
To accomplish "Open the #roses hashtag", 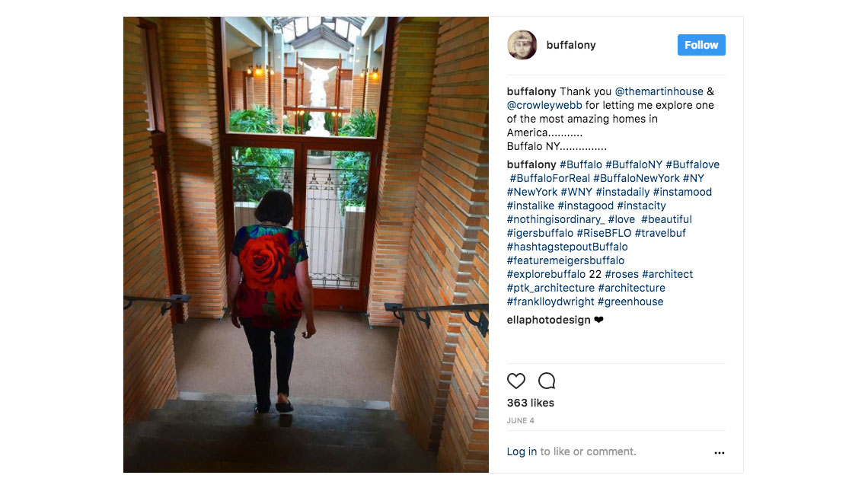I will pyautogui.click(x=621, y=274).
